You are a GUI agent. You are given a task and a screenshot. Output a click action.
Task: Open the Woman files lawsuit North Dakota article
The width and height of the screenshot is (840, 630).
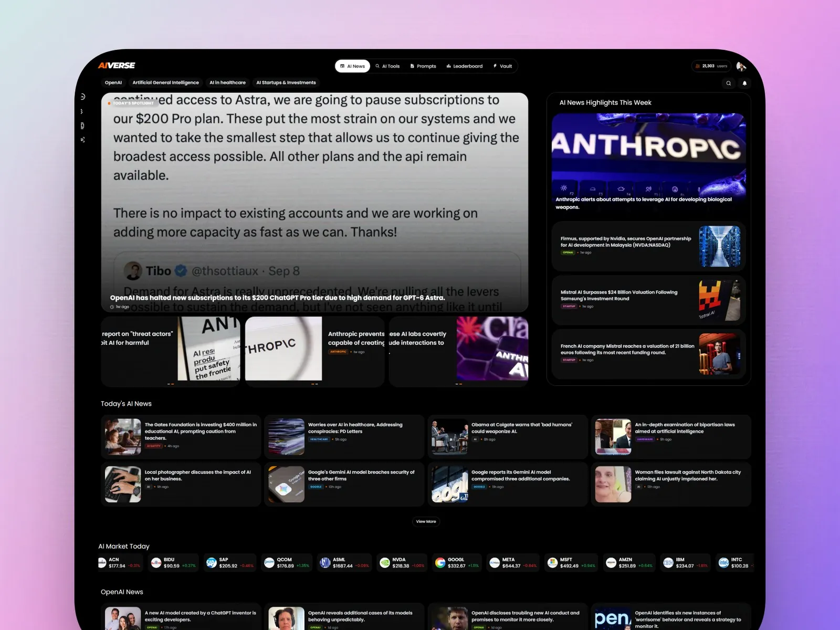(x=671, y=484)
